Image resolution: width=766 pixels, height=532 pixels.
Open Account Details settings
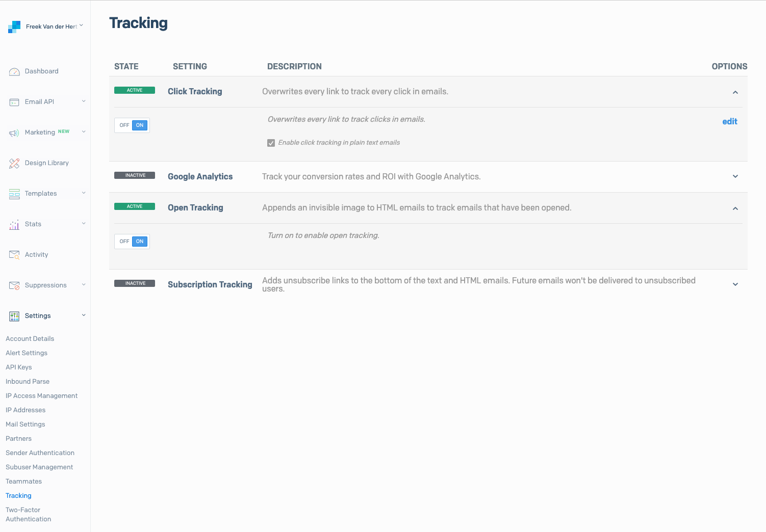pyautogui.click(x=30, y=339)
